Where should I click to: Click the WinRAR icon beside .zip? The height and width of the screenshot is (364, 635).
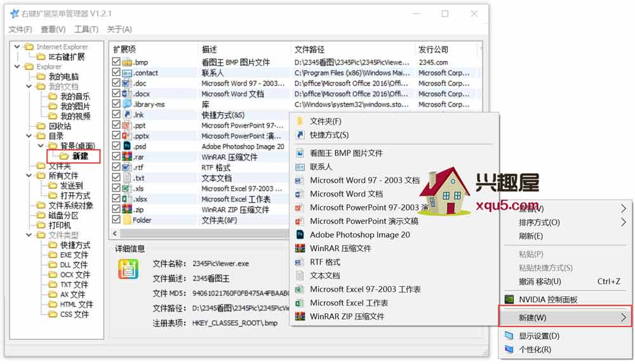pyautogui.click(x=127, y=209)
